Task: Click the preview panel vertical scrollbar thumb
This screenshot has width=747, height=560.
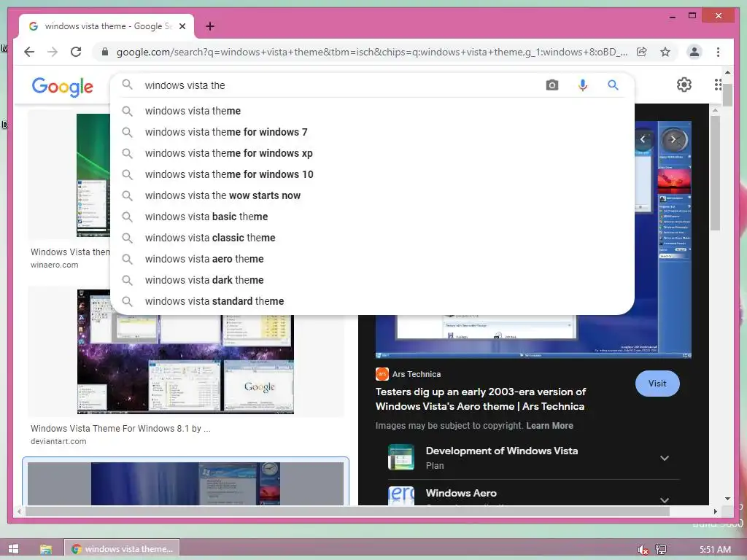Action: pos(715,173)
